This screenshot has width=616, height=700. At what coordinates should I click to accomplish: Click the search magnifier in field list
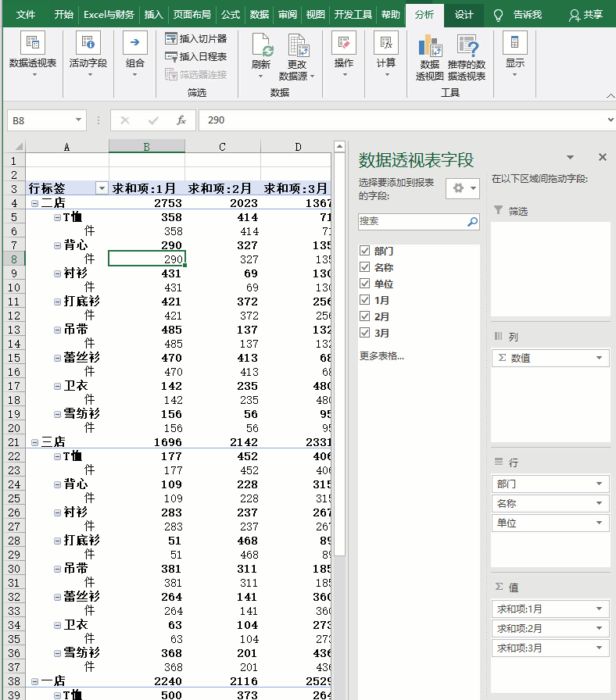tap(472, 221)
